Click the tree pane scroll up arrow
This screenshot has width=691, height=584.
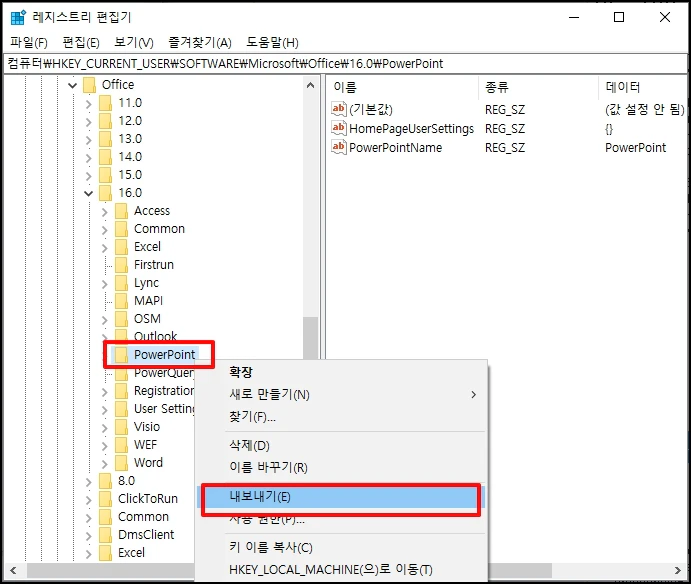coord(310,85)
